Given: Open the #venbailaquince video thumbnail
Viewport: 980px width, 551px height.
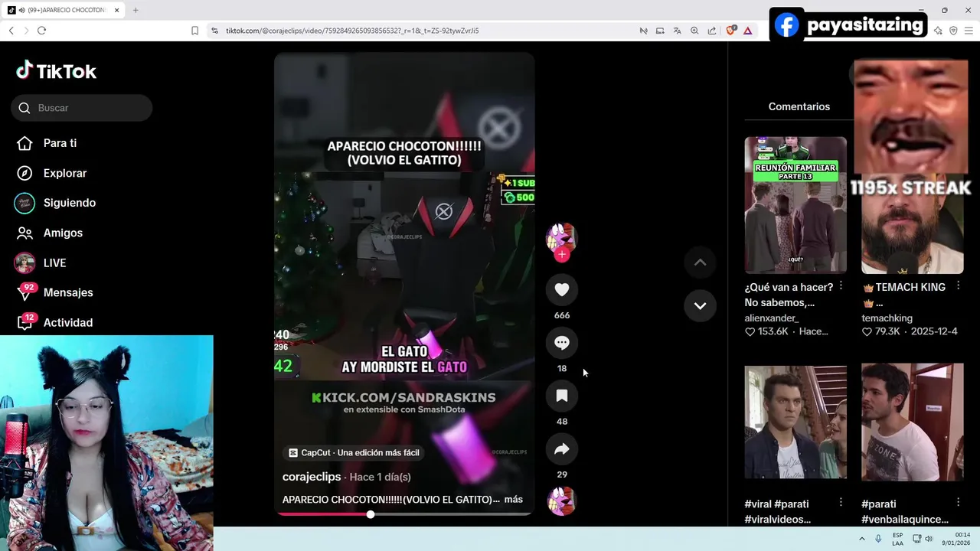Looking at the screenshot, I should click(x=912, y=422).
